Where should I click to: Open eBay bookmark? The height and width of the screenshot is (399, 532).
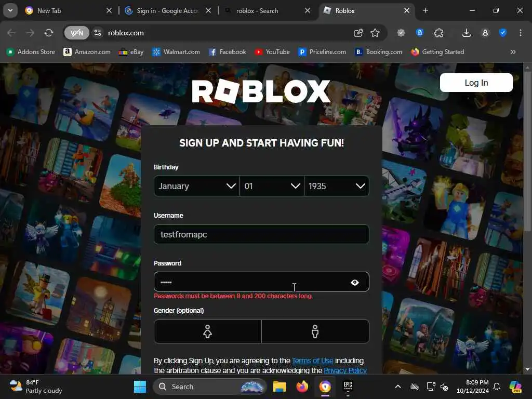[131, 52]
